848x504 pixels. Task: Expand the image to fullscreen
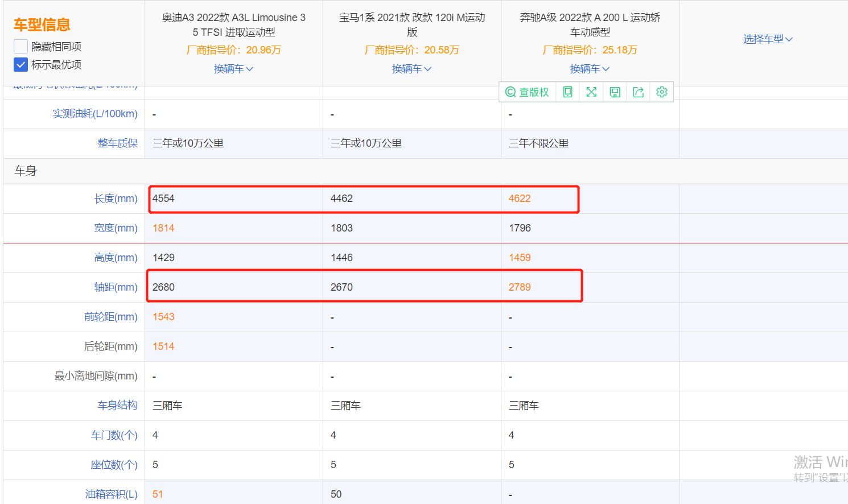point(591,92)
